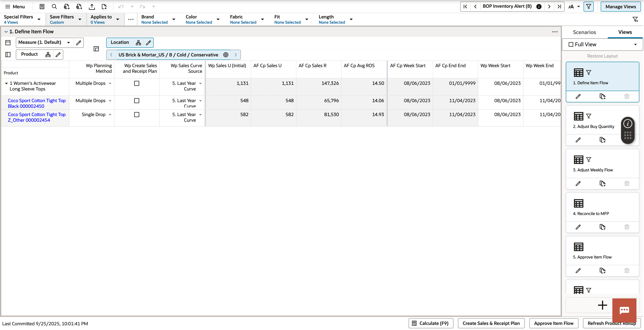Click the clear filters icon on filter bar
Viewport: 644px width, 330px height.
[x=635, y=19]
